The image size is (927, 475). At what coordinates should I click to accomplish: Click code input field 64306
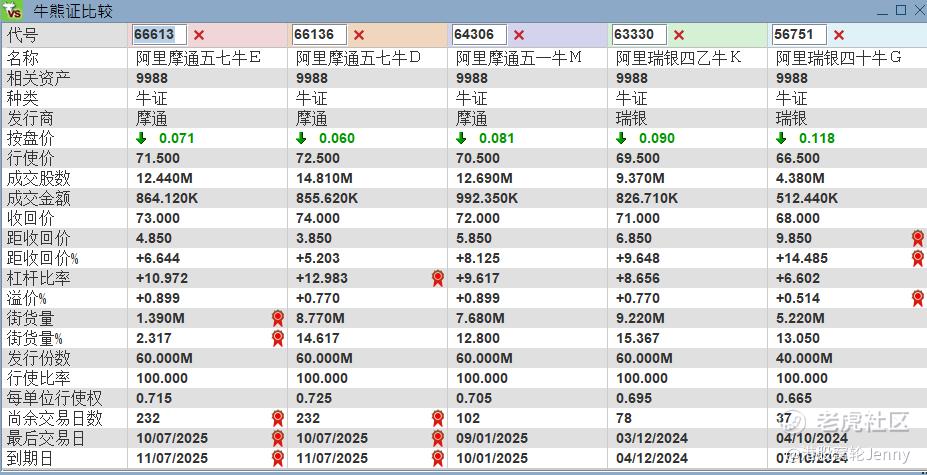coord(479,35)
